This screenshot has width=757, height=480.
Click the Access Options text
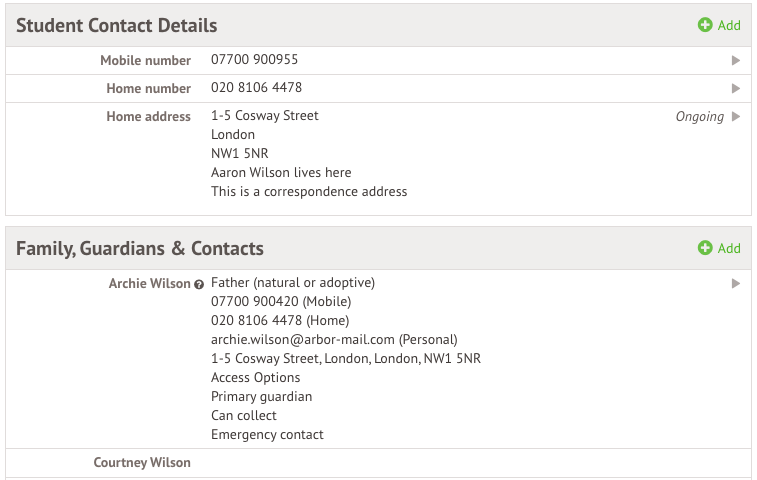[x=255, y=378]
